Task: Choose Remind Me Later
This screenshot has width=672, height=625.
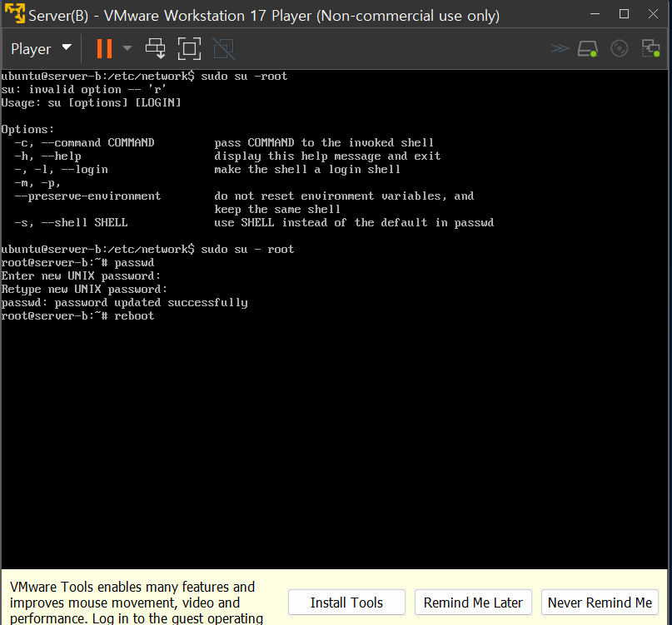Action: pos(473,603)
